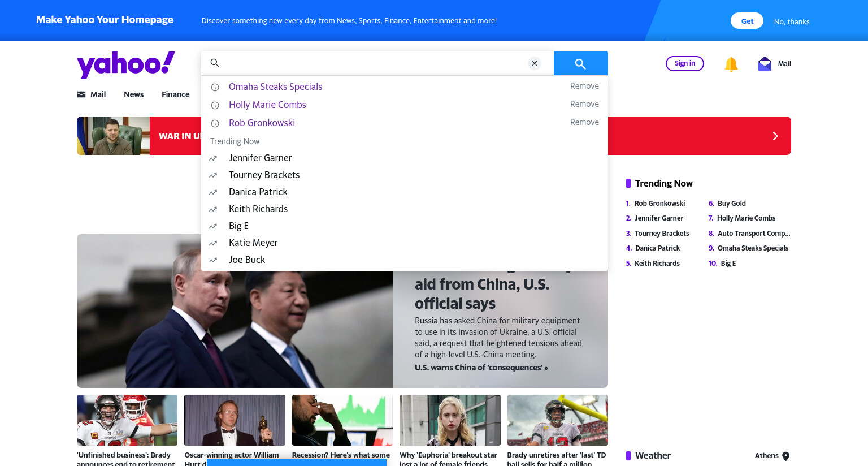Open 'Unfinished business': Brady story thumbnail
This screenshot has width=868, height=466.
(x=127, y=420)
